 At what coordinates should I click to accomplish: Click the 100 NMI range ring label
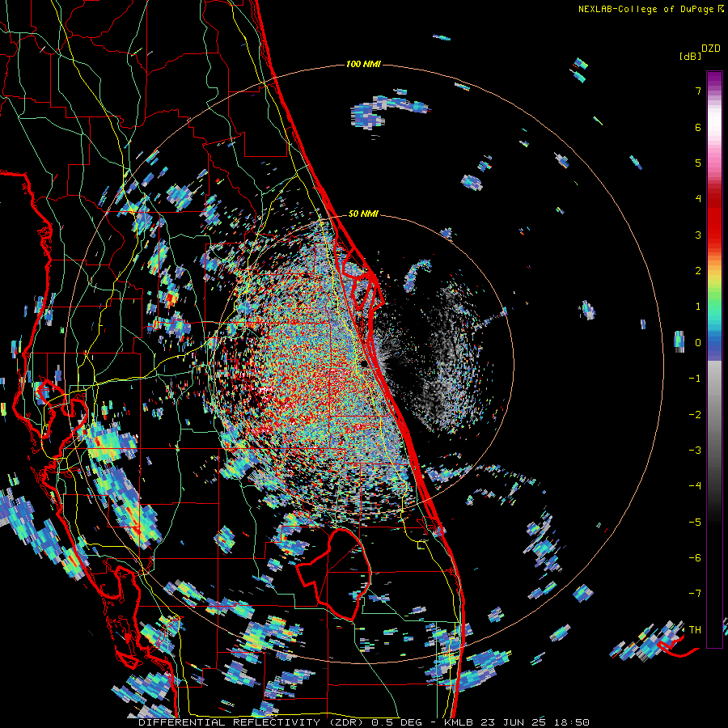pos(363,64)
